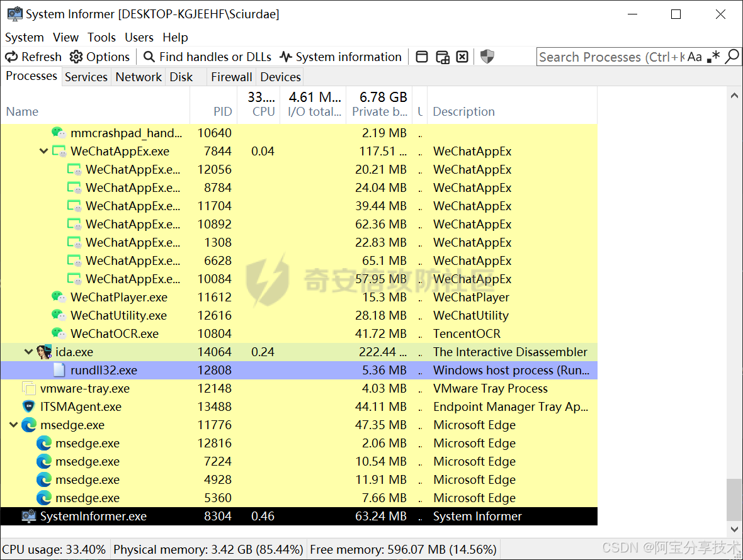
Task: Select the Processes tab
Action: pyautogui.click(x=31, y=76)
